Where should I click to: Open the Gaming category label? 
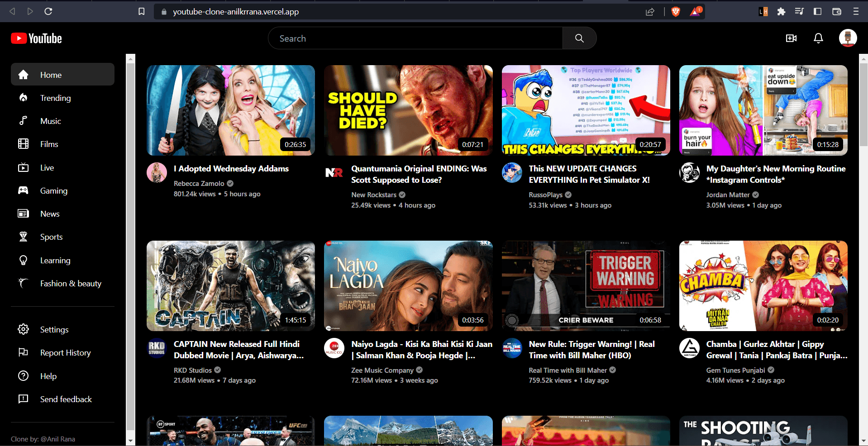tap(54, 190)
